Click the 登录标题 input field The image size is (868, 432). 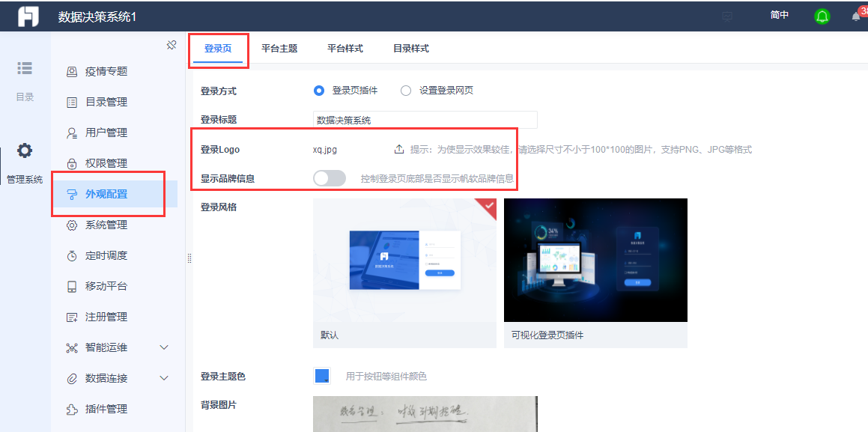pos(425,120)
